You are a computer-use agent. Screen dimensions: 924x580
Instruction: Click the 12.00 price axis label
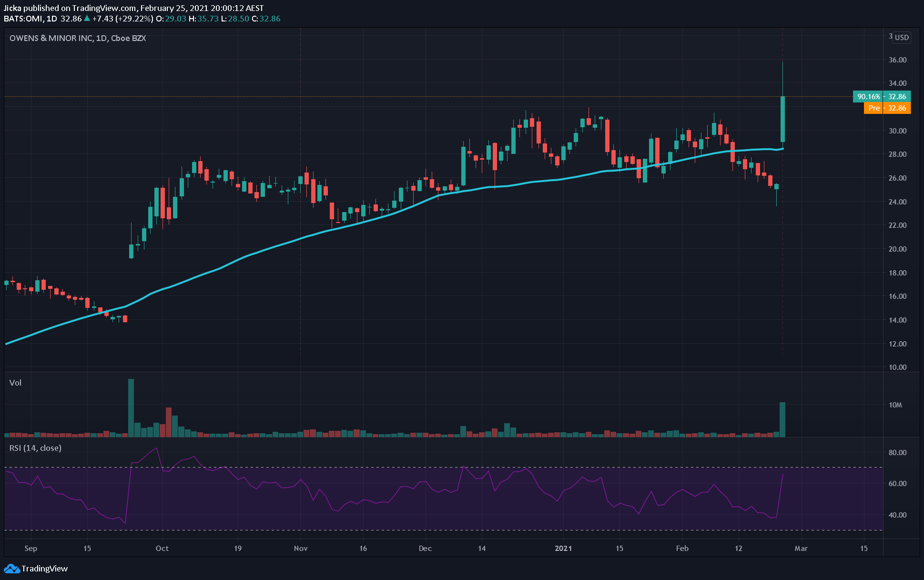(x=897, y=344)
